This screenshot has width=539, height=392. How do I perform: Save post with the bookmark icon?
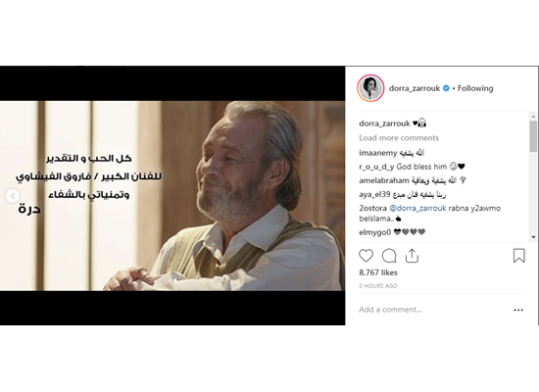pyautogui.click(x=518, y=256)
